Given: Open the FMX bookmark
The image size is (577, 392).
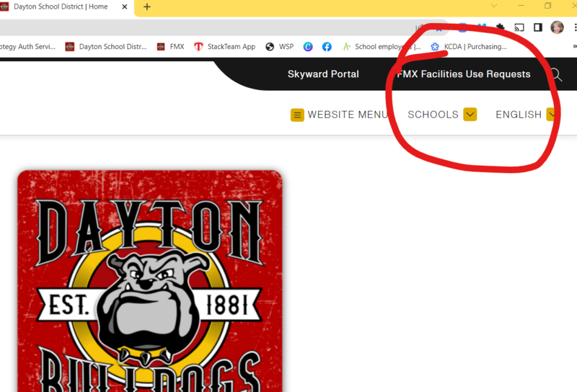Looking at the screenshot, I should pos(171,47).
